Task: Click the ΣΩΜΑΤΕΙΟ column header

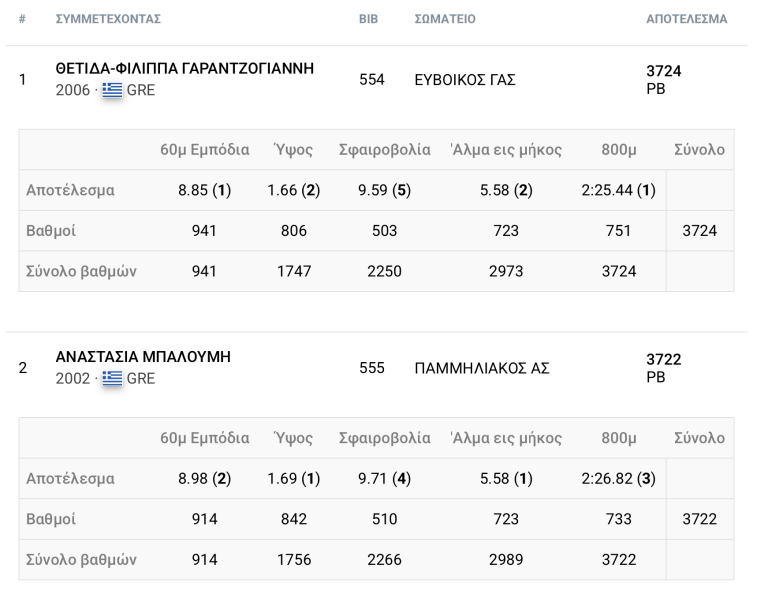Action: [445, 19]
